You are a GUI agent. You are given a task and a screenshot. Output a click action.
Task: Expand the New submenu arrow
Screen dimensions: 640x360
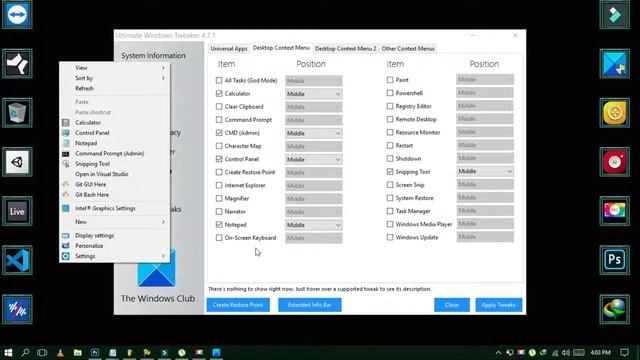tap(163, 222)
